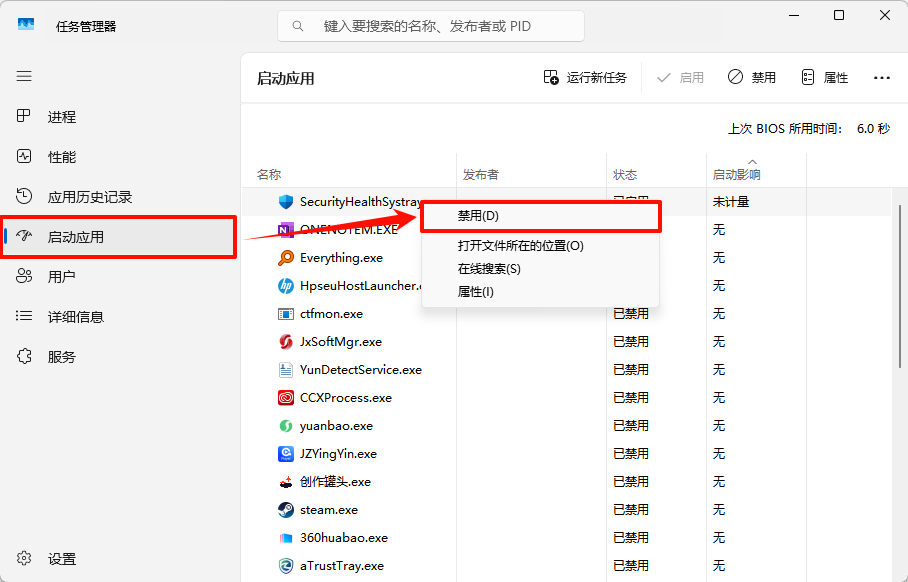The image size is (908, 582).
Task: Expand the navigation pane via hamburger menu
Action: (23, 76)
